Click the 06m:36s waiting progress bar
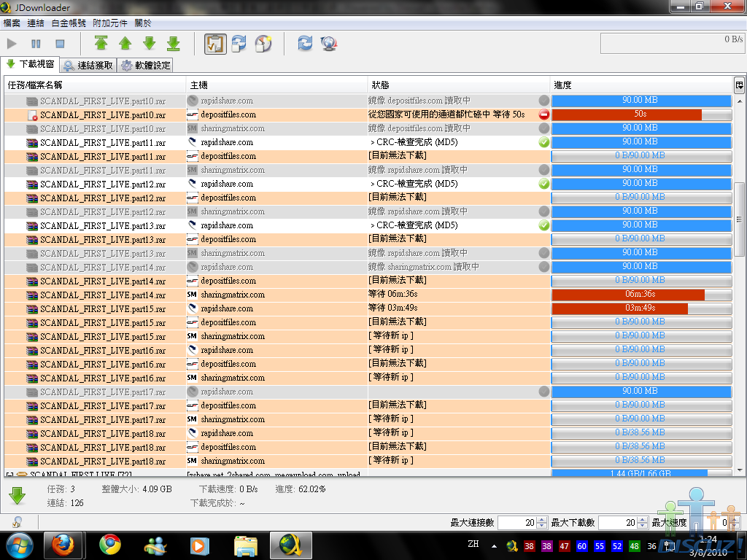 641,295
